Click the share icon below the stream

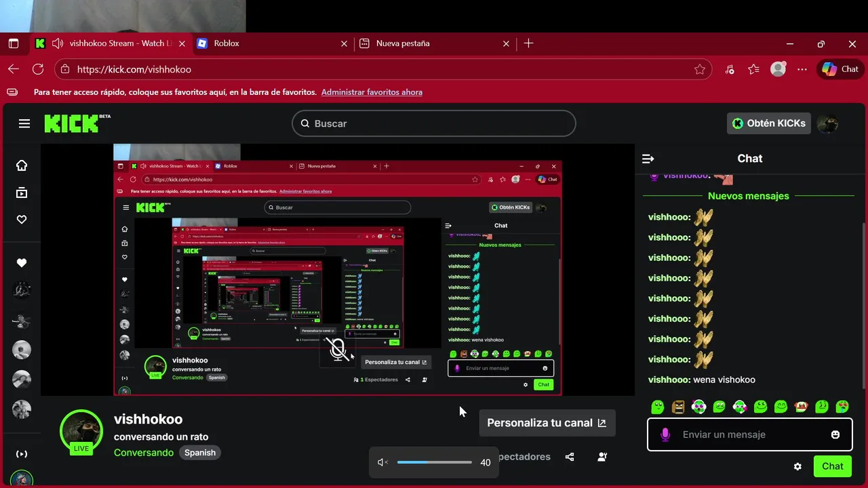(x=570, y=457)
